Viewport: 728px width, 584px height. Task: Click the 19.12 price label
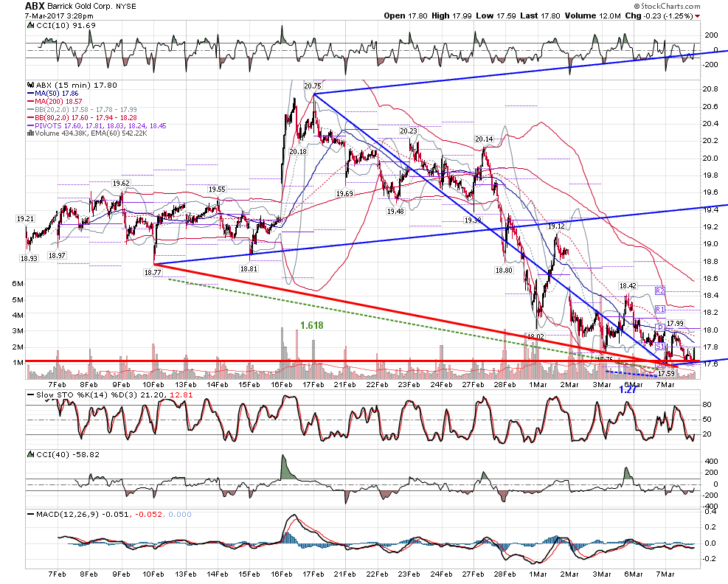click(x=556, y=226)
